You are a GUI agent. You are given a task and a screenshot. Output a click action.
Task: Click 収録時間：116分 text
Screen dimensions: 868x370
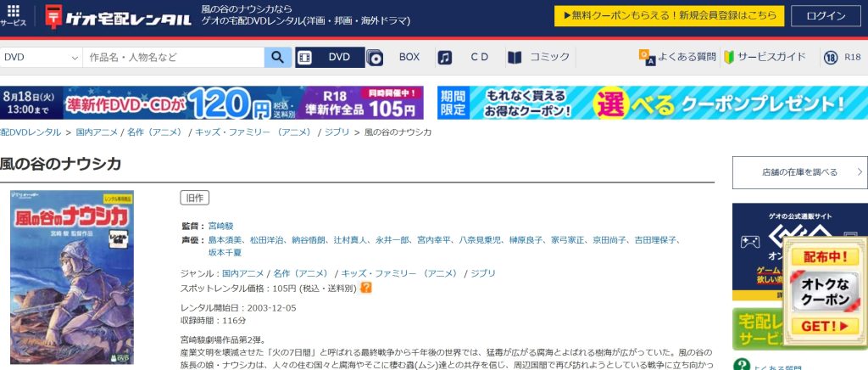[x=214, y=320]
